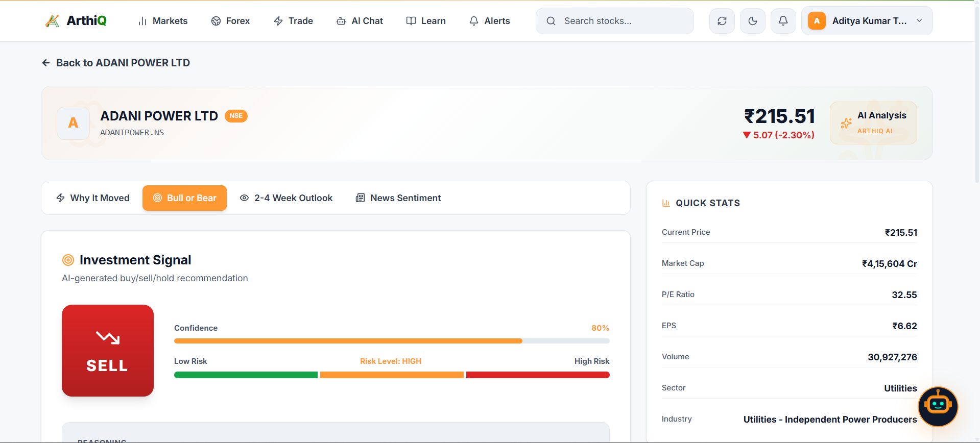
Task: Click Back to ADANI POWER LTD link
Action: point(116,63)
